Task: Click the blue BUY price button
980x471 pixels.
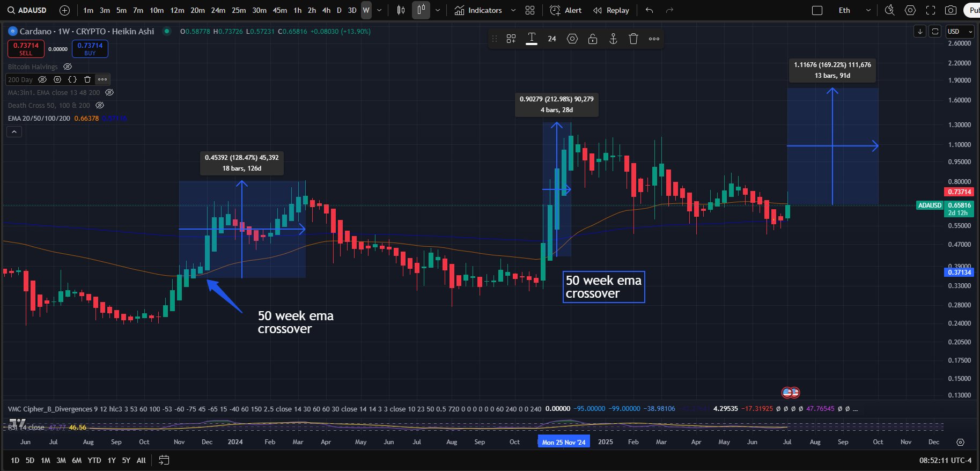Action: (90, 49)
